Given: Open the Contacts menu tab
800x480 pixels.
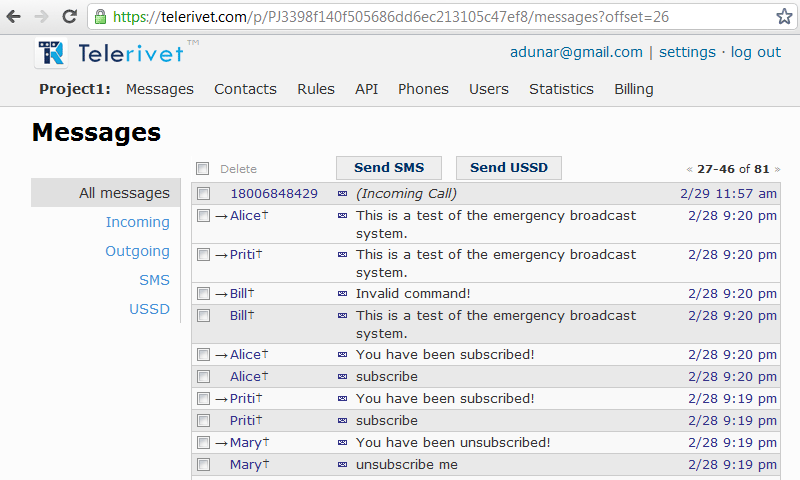Looking at the screenshot, I should [245, 89].
